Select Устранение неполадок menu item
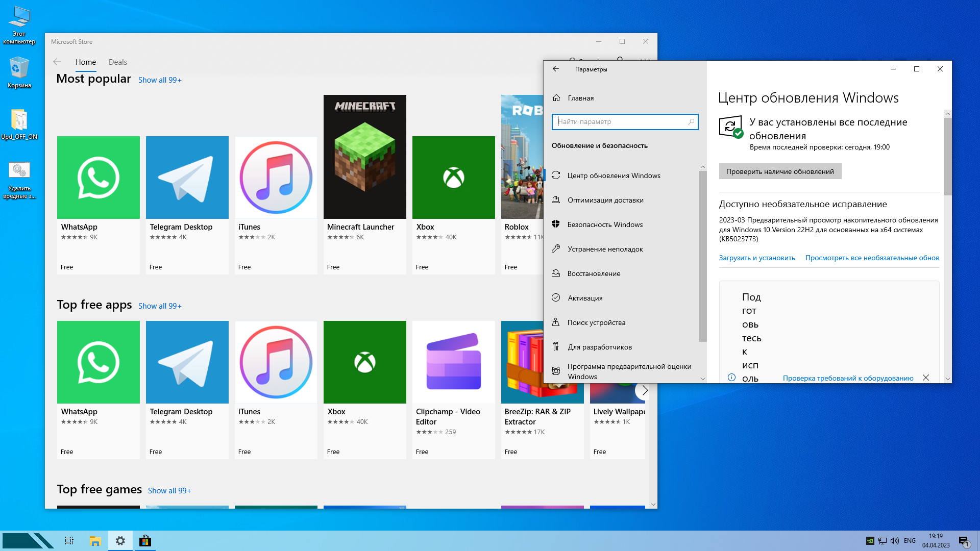Viewport: 980px width, 551px height. tap(605, 249)
